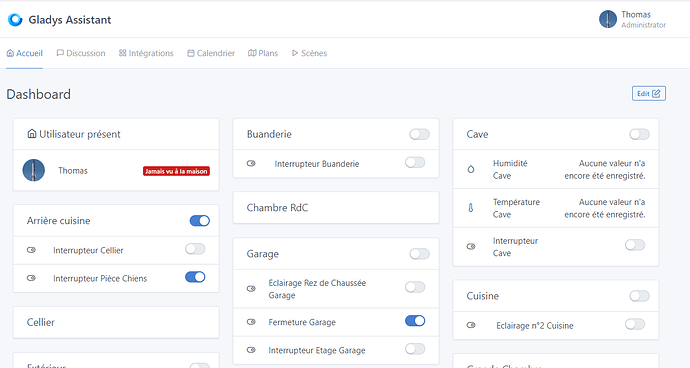690x368 pixels.
Task: Click the switch icon beside Eclairage n°2 Cuisine
Action: point(471,325)
